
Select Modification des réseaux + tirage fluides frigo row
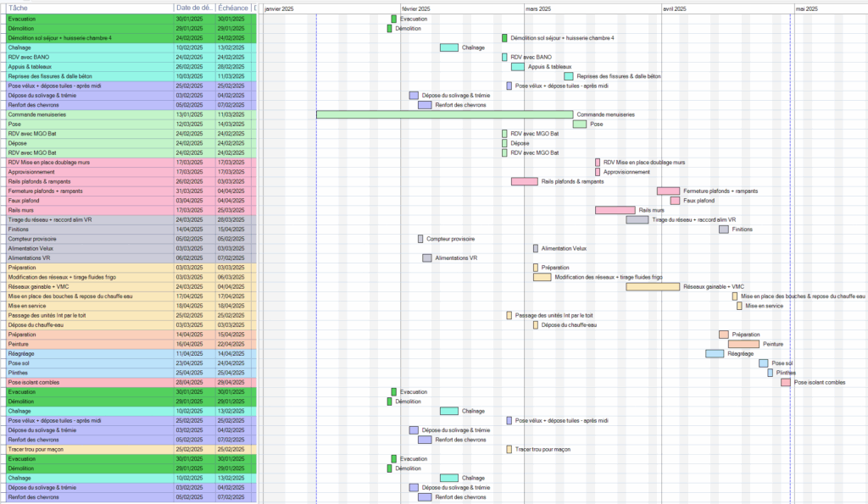tap(131, 277)
